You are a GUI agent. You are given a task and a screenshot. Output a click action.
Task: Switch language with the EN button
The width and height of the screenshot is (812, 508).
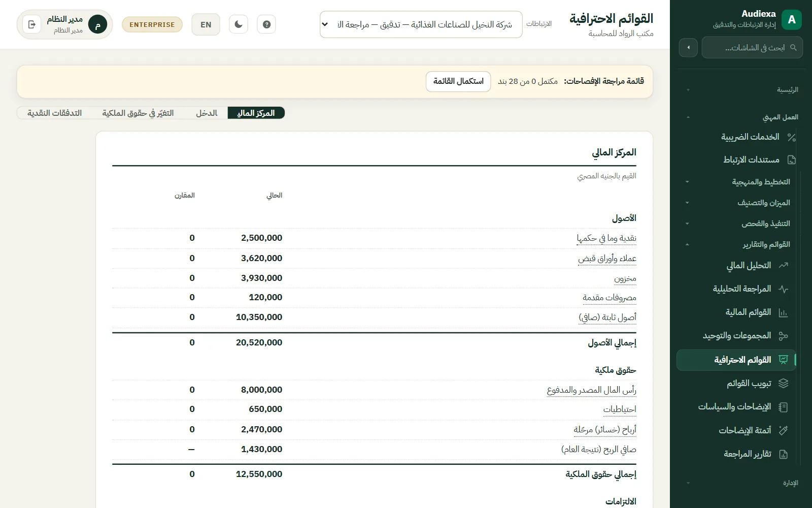point(206,24)
